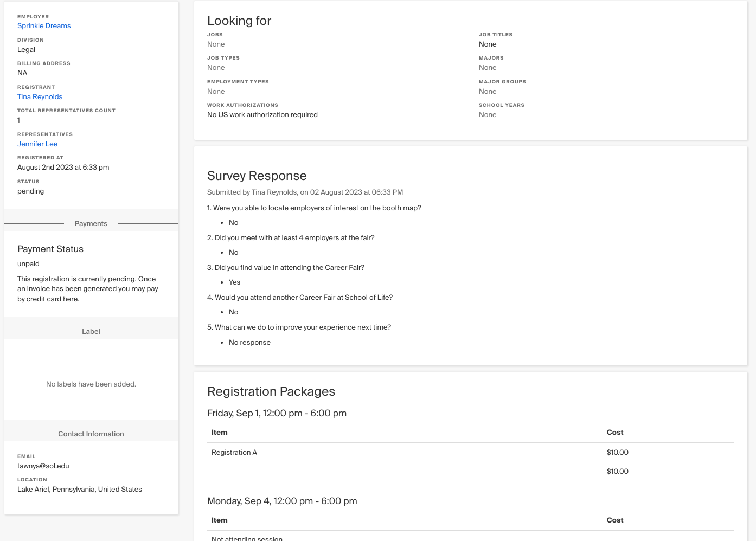Click the JOB TITLES label
Viewport: 756px width, 541px height.
[496, 35]
